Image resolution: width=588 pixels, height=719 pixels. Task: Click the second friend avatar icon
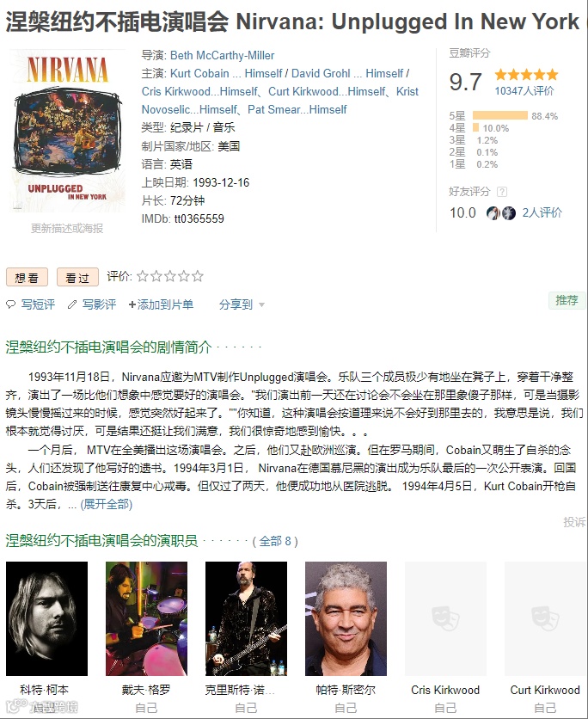(x=509, y=212)
